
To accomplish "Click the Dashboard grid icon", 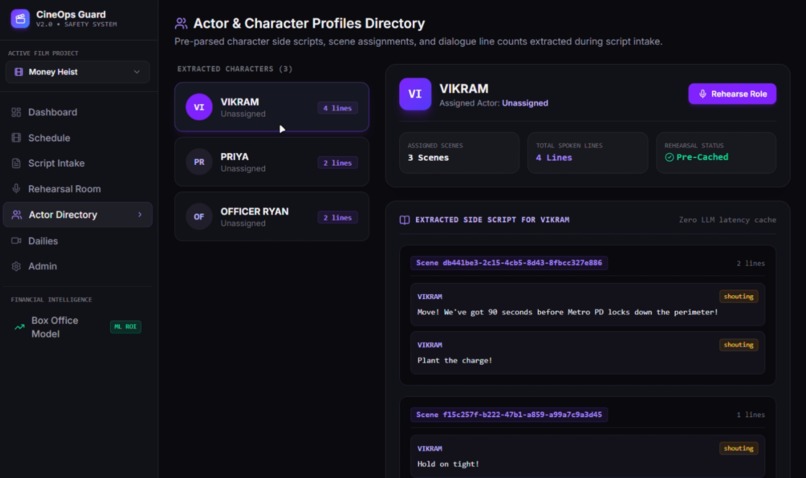I will 16,112.
